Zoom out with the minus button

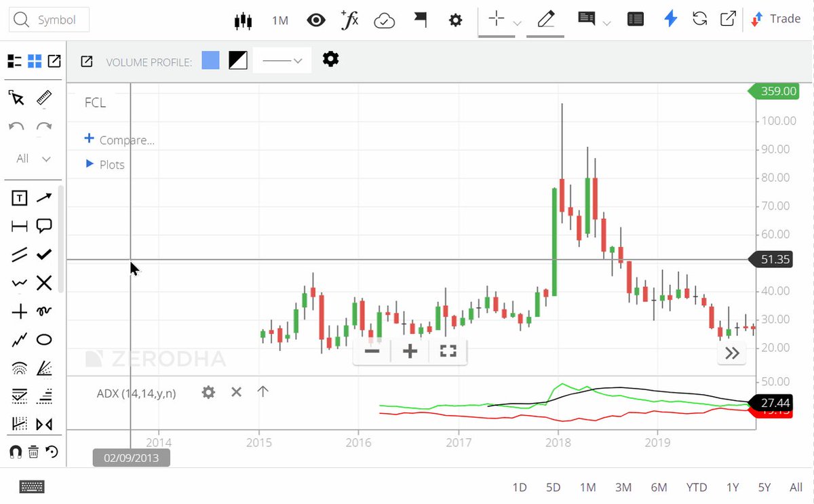(x=372, y=351)
